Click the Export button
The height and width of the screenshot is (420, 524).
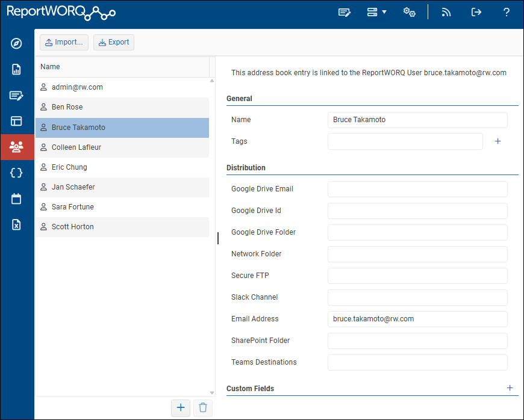pos(114,42)
